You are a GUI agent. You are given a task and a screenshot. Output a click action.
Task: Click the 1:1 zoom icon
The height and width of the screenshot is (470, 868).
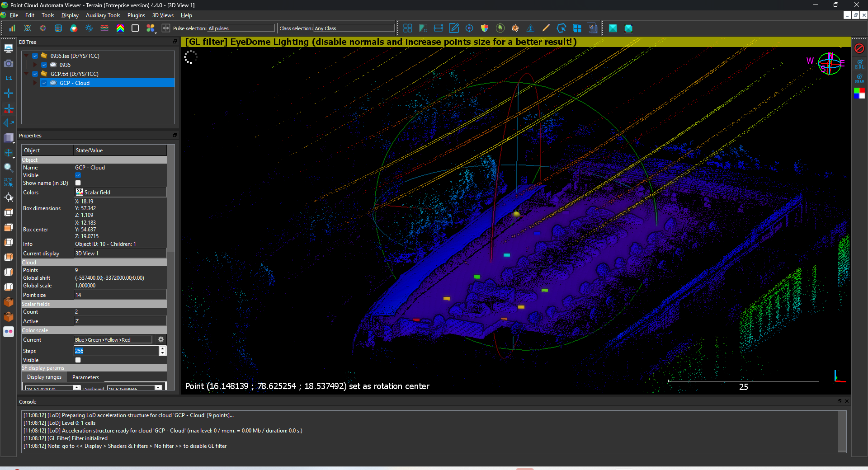[9, 78]
